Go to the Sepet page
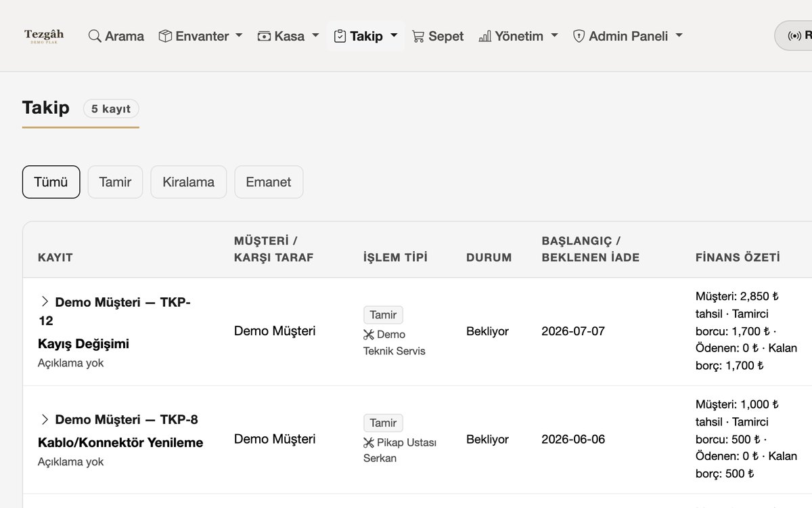The image size is (812, 508). point(438,36)
